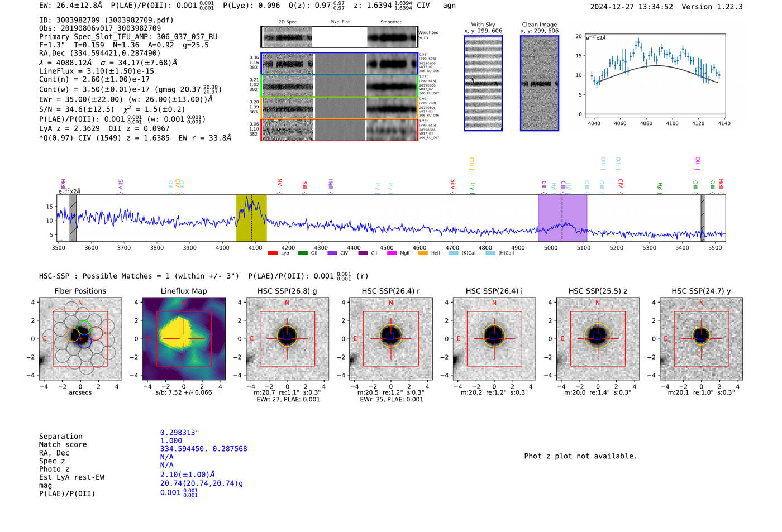The image size is (782, 532).
Task: Click the Obs: 20190806v017_3003982709 line
Action: tap(100, 28)
